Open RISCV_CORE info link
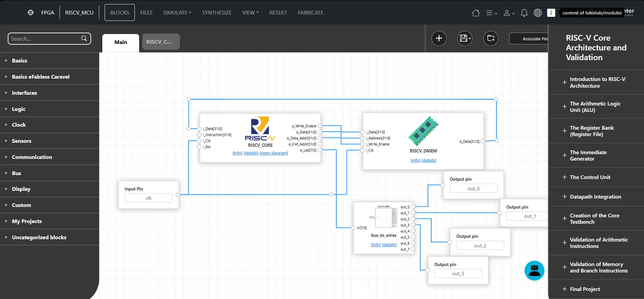Image resolution: width=644 pixels, height=299 pixels. (x=237, y=153)
